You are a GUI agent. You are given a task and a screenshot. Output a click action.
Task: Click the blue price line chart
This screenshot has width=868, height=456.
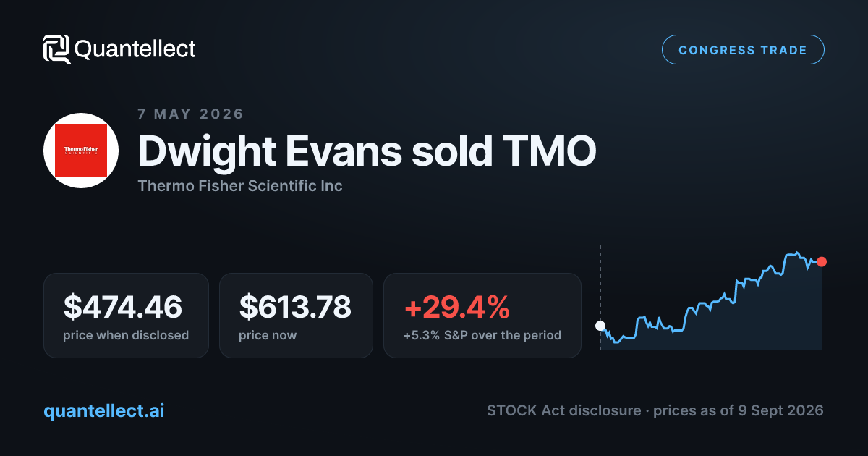pos(710,297)
